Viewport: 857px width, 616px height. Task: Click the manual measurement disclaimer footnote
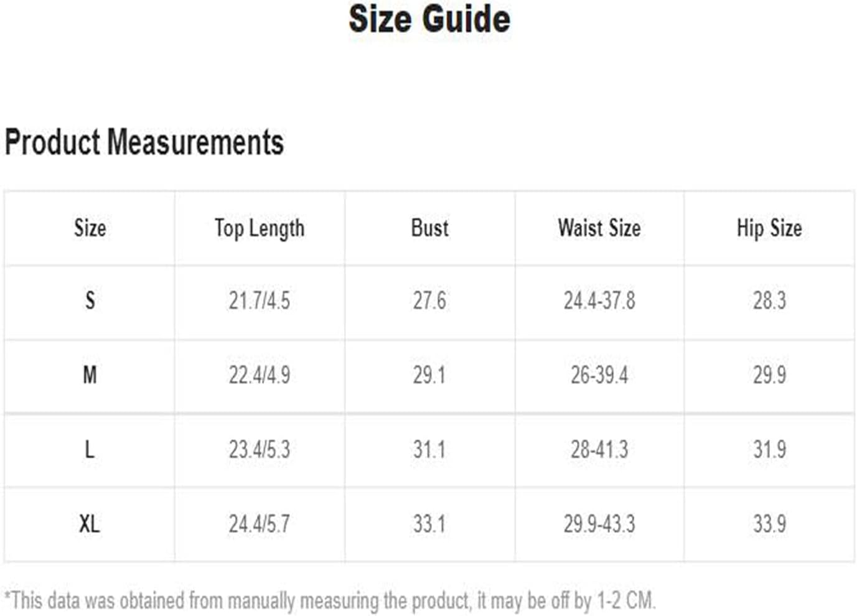click(330, 601)
